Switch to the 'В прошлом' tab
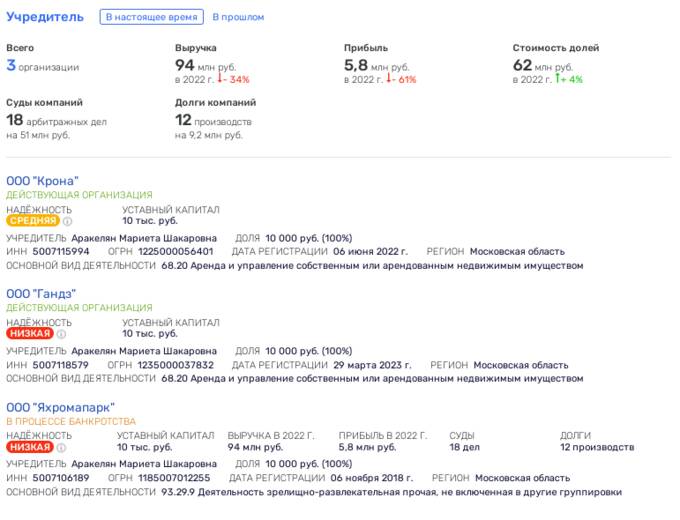This screenshot has width=680, height=520. (238, 17)
